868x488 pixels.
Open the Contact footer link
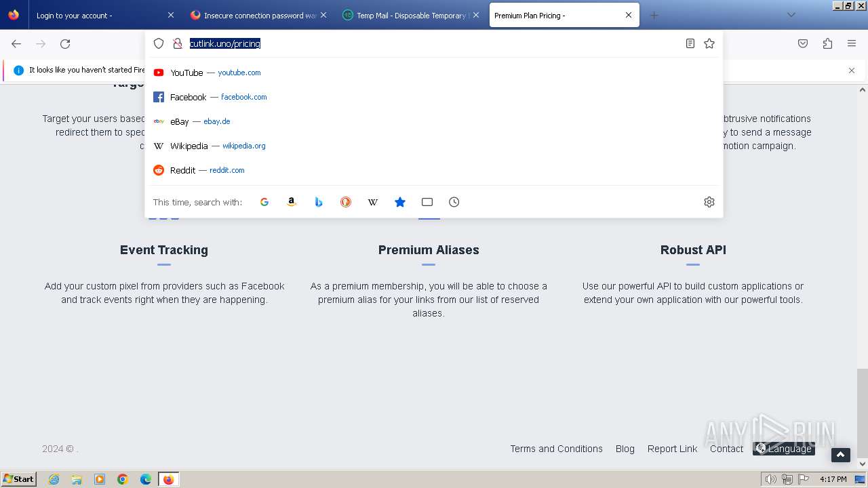pos(726,449)
